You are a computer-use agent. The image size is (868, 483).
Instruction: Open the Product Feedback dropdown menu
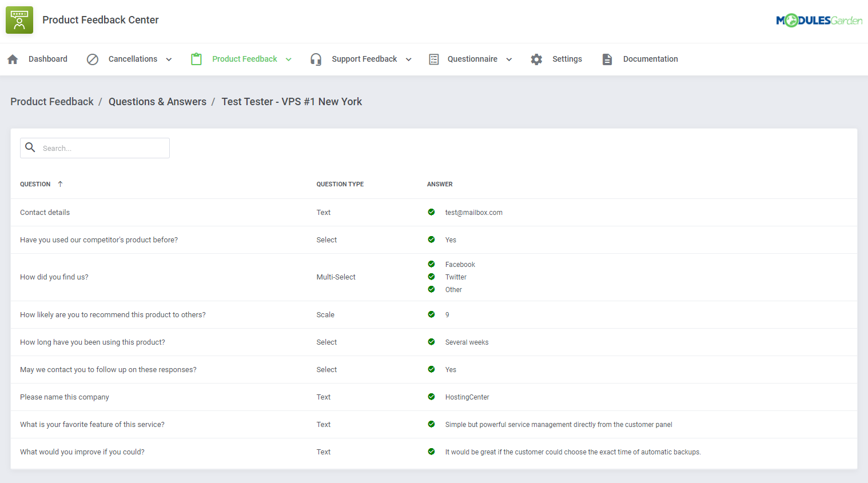coord(289,59)
